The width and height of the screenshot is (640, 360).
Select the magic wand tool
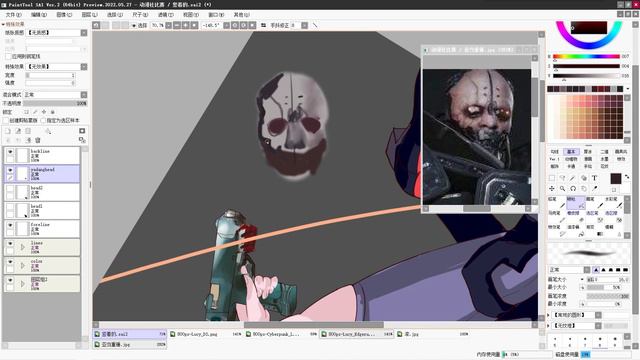tap(573, 178)
